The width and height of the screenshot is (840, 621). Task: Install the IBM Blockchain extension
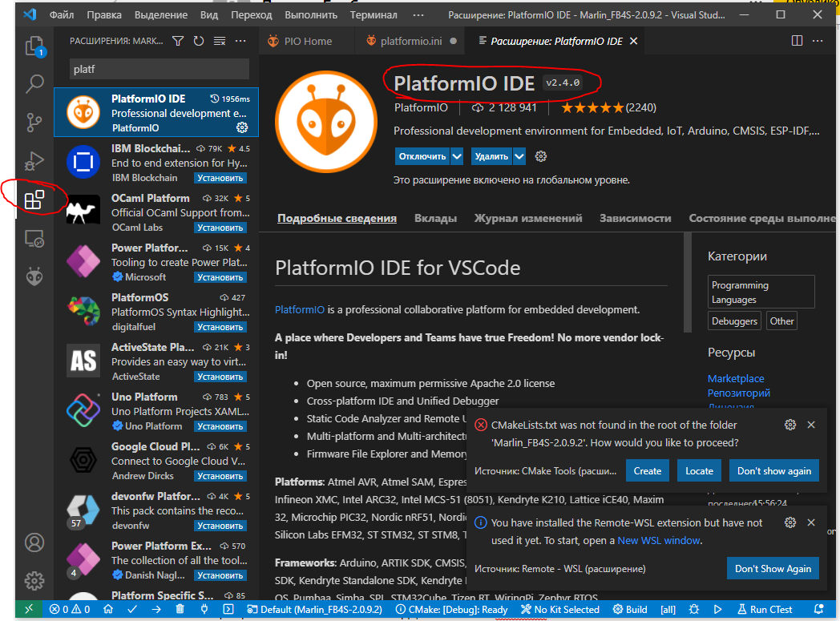[x=220, y=178]
